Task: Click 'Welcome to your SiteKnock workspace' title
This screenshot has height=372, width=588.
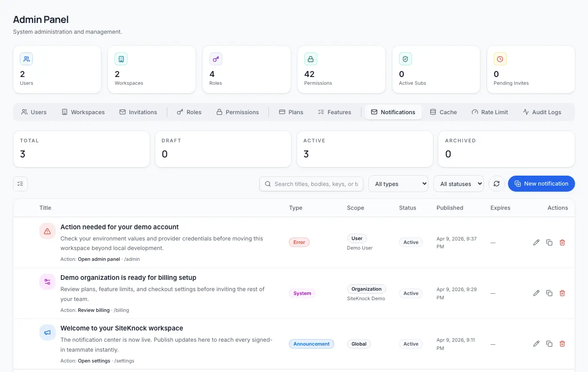Action: pos(122,328)
